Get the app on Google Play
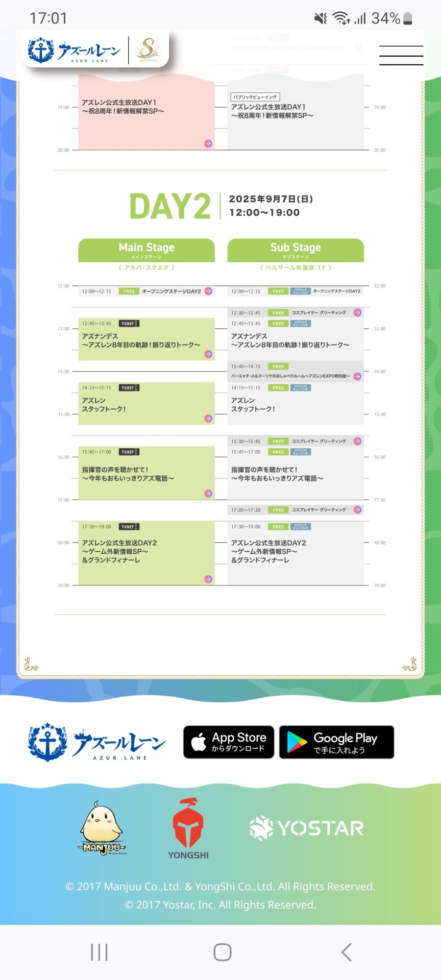 pos(337,742)
